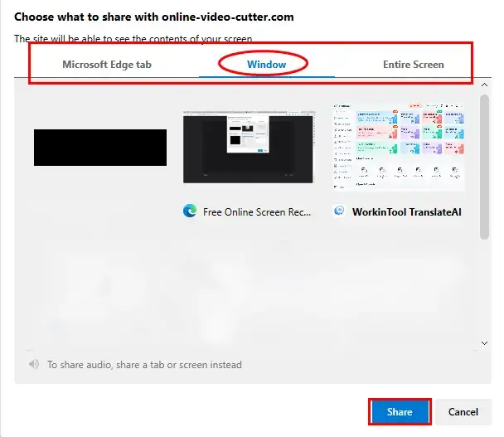
Task: Click the scroll down arrow
Action: (484, 343)
